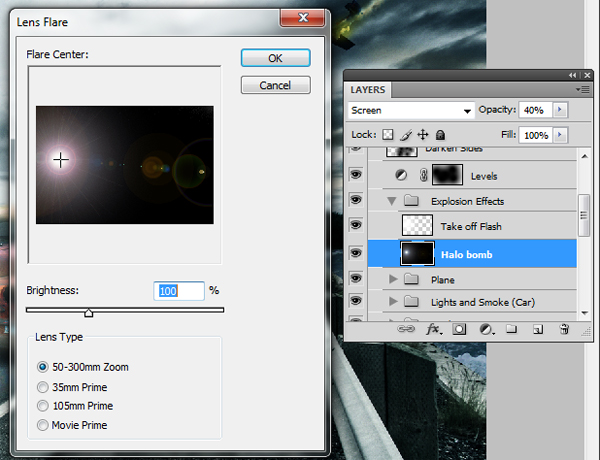Create a new layer

[x=538, y=329]
